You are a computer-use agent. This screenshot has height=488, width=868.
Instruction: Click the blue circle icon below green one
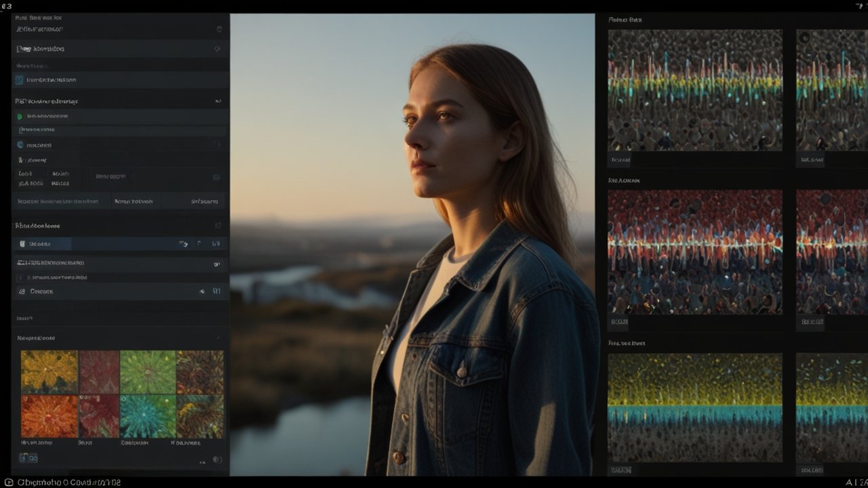point(20,145)
